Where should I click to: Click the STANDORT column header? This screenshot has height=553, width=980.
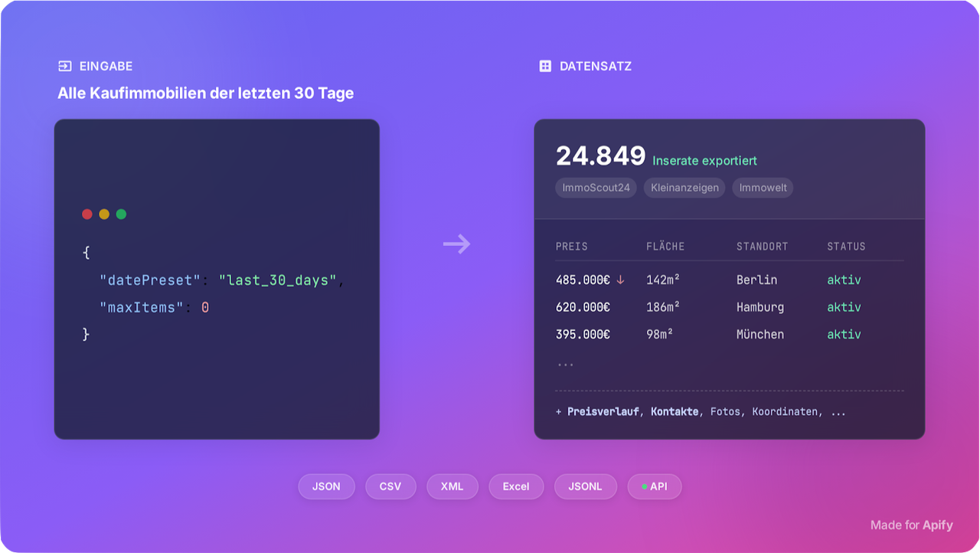762,247
